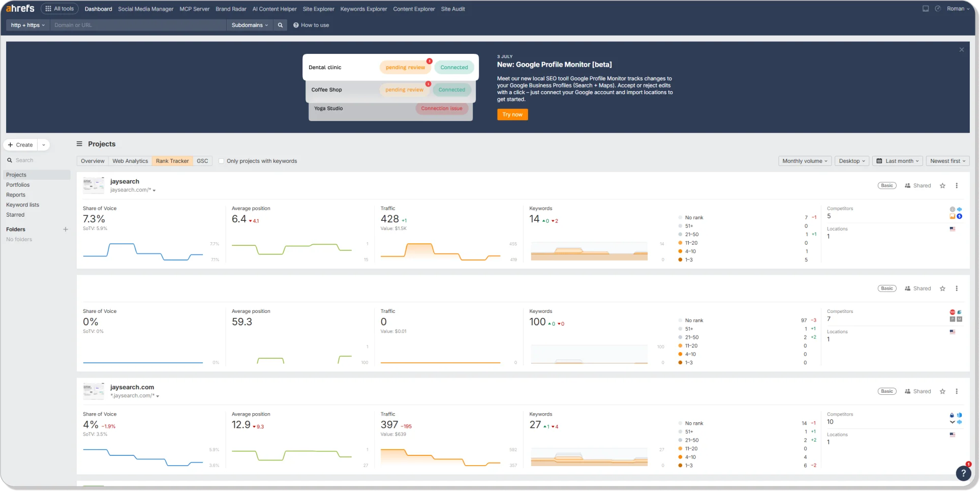This screenshot has height=491, width=980.
Task: Enable the 'Only projects with keywords' checkbox
Action: [222, 161]
